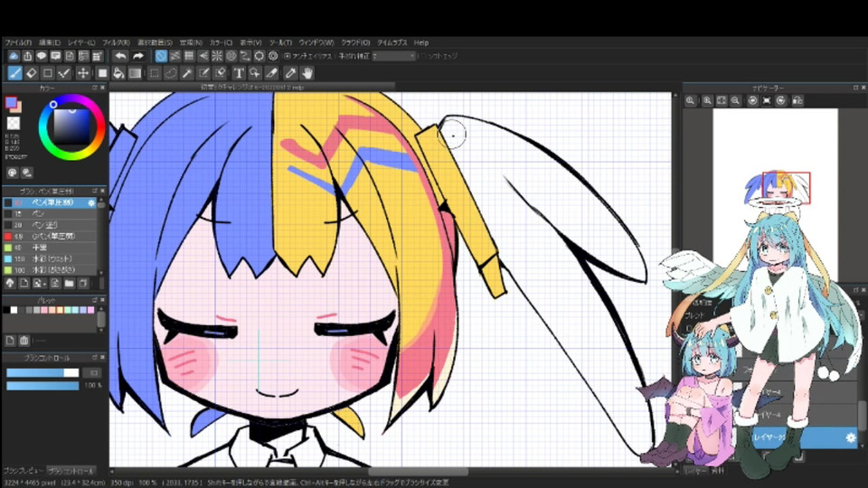Open the add brush dropdown in the brush panel
The image size is (868, 488).
[38, 283]
